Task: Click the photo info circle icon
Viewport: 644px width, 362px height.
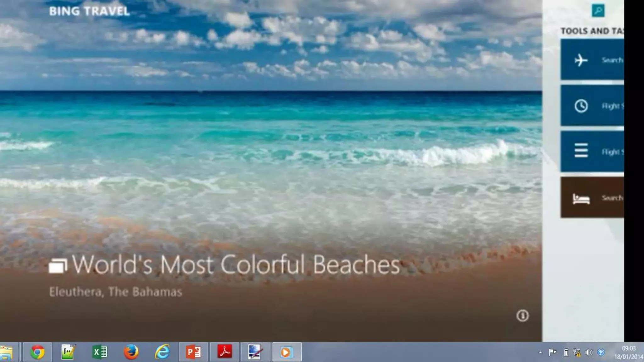Action: tap(522, 315)
